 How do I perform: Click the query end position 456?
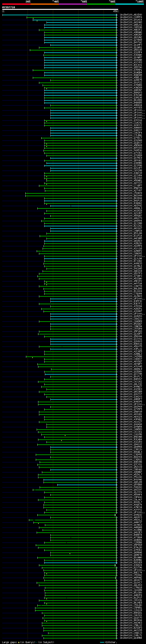(x=115, y=11)
